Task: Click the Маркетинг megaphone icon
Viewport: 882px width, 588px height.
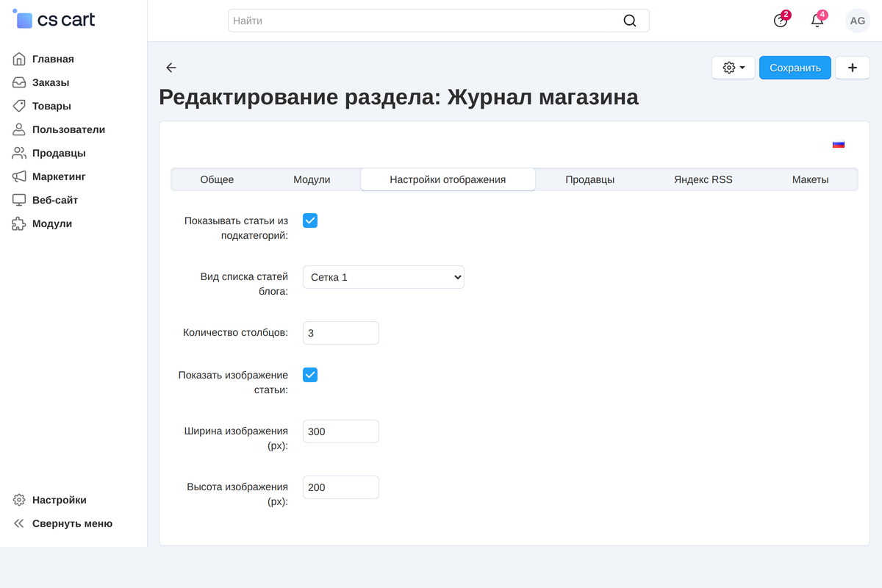Action: [19, 176]
